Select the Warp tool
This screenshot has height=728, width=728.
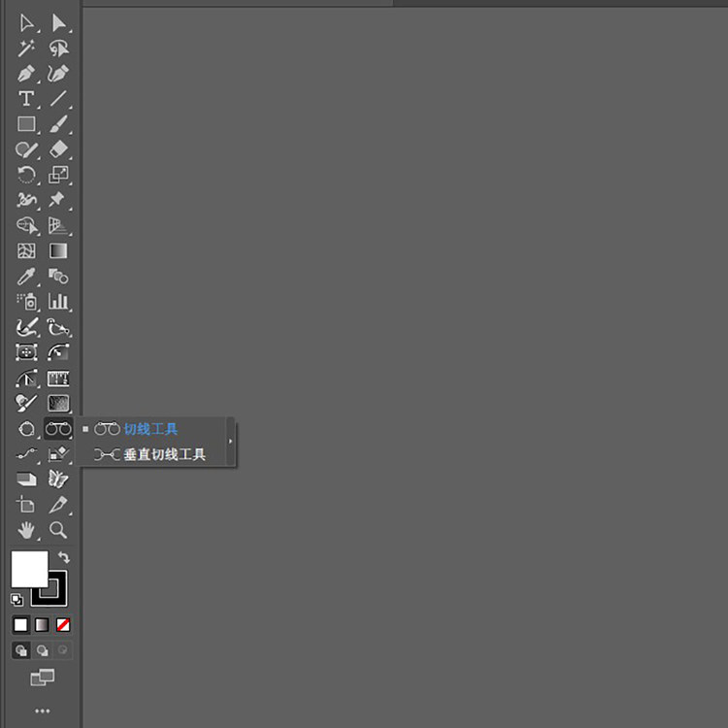26,200
